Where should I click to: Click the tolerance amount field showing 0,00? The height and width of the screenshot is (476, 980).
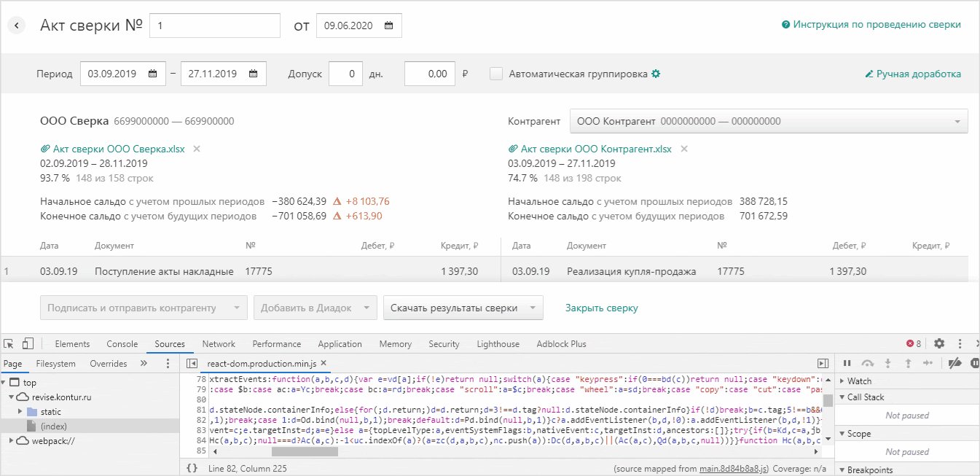pos(430,74)
